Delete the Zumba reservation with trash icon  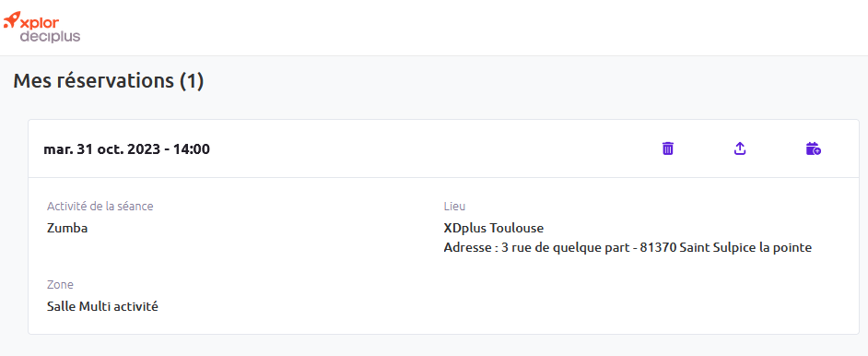click(668, 148)
